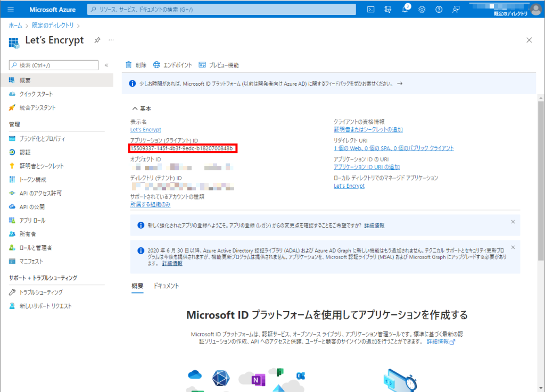Image resolution: width=545 pixels, height=392 pixels.
Task: Click the Microsoft Azure logo text
Action: [x=53, y=10]
